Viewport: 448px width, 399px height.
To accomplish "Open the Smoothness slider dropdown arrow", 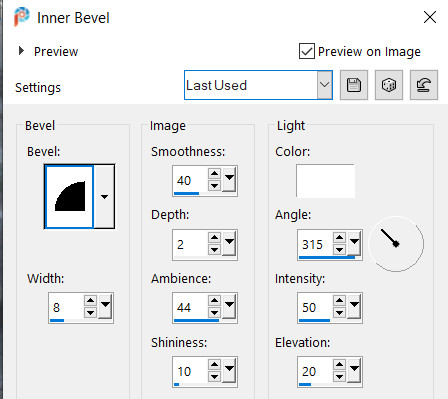I will (229, 179).
